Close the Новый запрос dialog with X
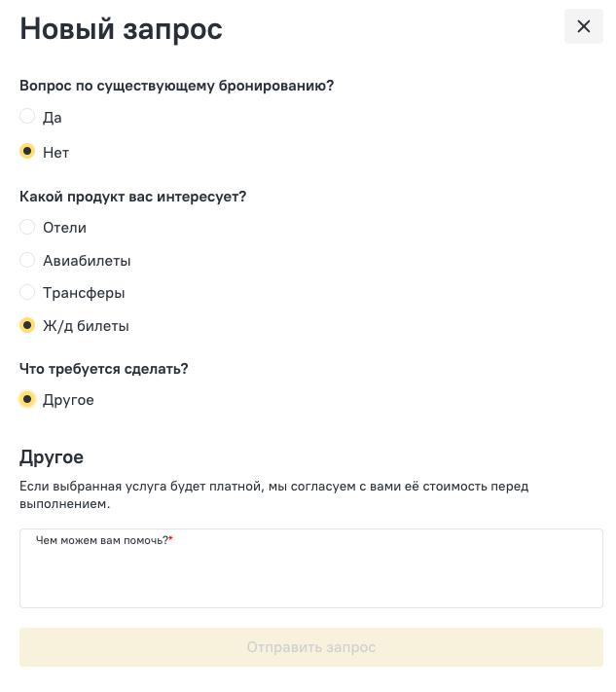616x692 pixels. click(583, 26)
